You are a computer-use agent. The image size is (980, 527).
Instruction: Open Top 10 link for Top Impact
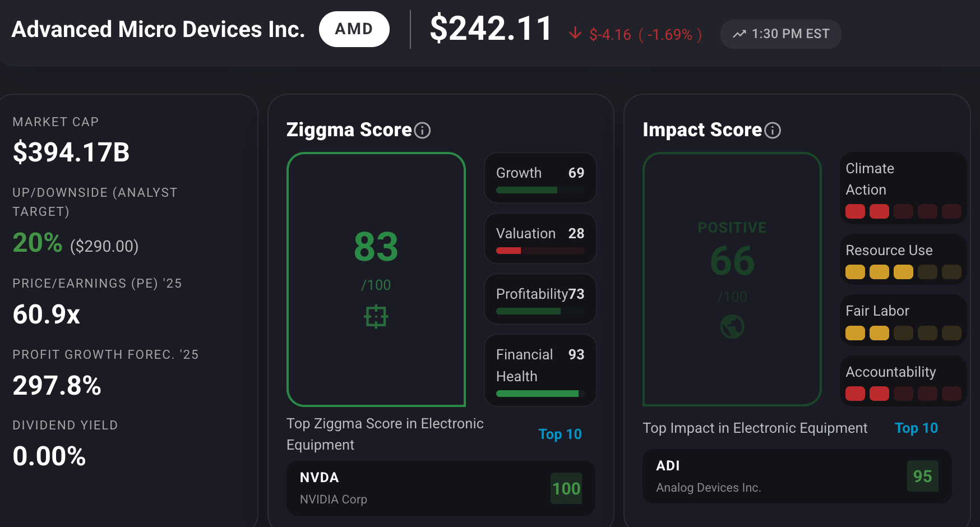pos(916,428)
